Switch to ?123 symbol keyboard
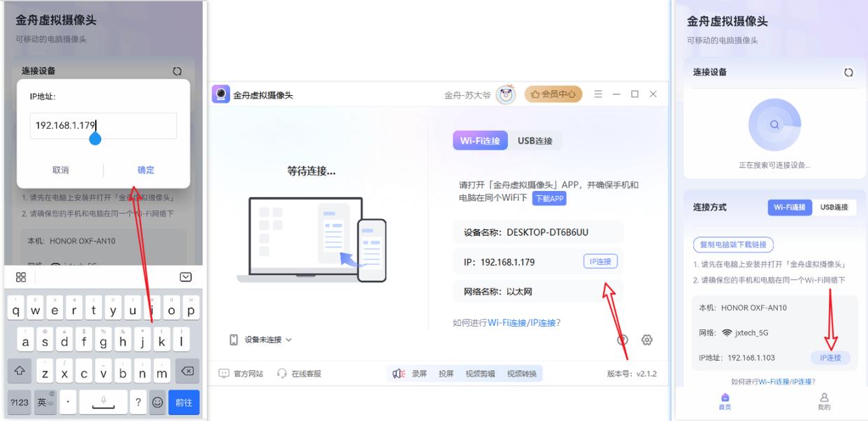The height and width of the screenshot is (421, 868). (19, 402)
